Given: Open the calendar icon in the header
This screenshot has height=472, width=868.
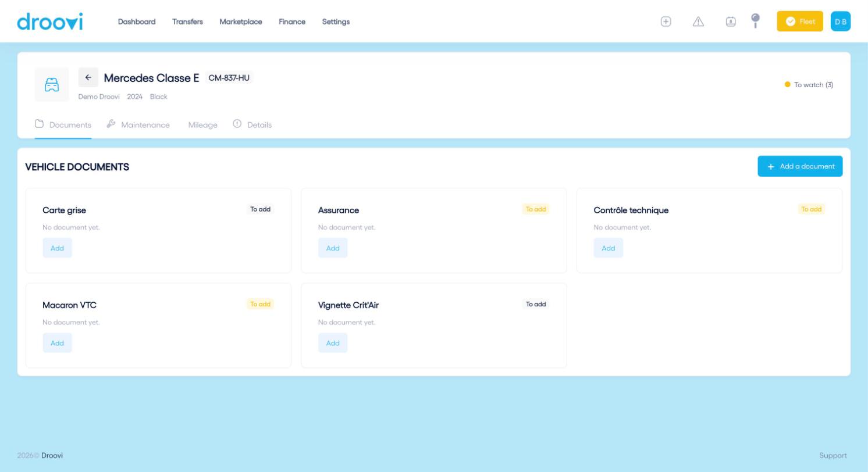Looking at the screenshot, I should (731, 22).
